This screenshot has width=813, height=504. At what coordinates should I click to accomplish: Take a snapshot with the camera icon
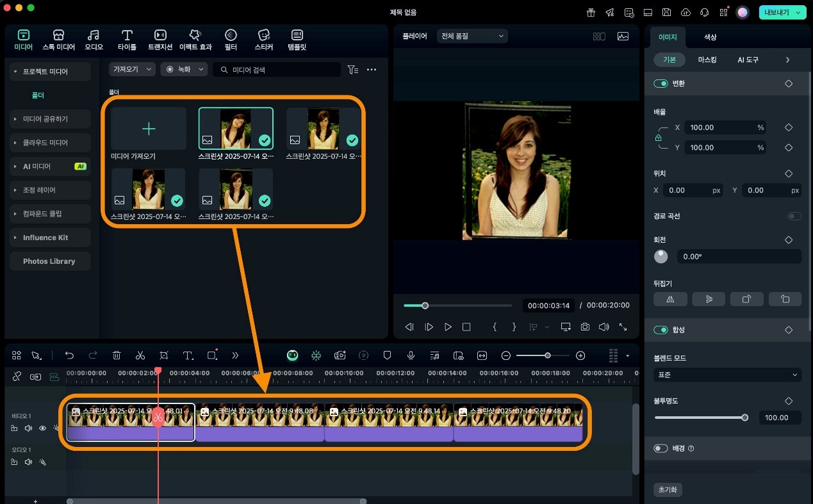(585, 327)
